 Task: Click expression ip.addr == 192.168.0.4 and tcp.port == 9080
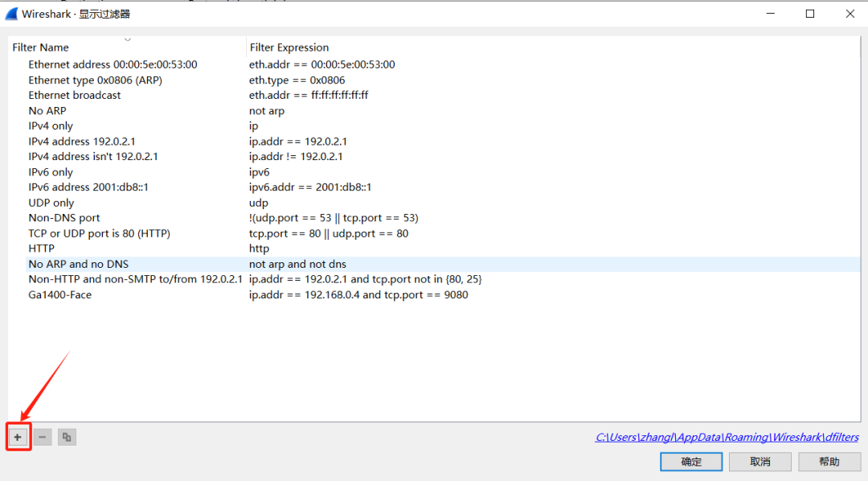click(x=358, y=295)
